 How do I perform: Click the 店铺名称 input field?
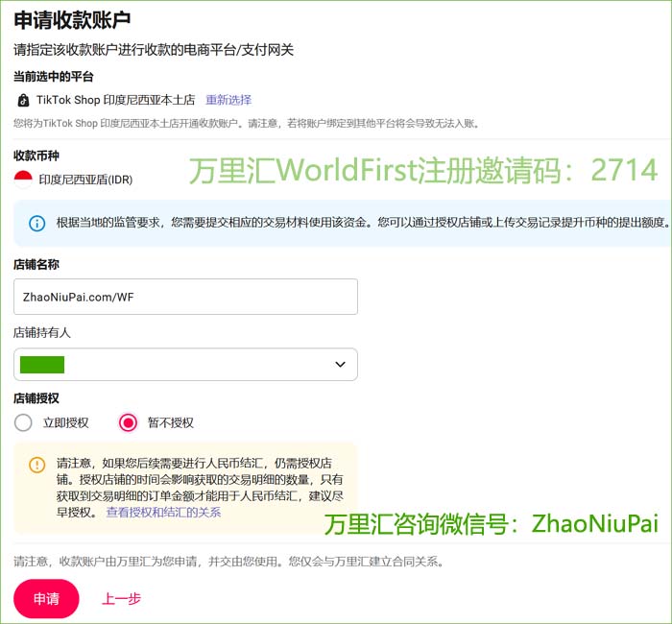[185, 297]
